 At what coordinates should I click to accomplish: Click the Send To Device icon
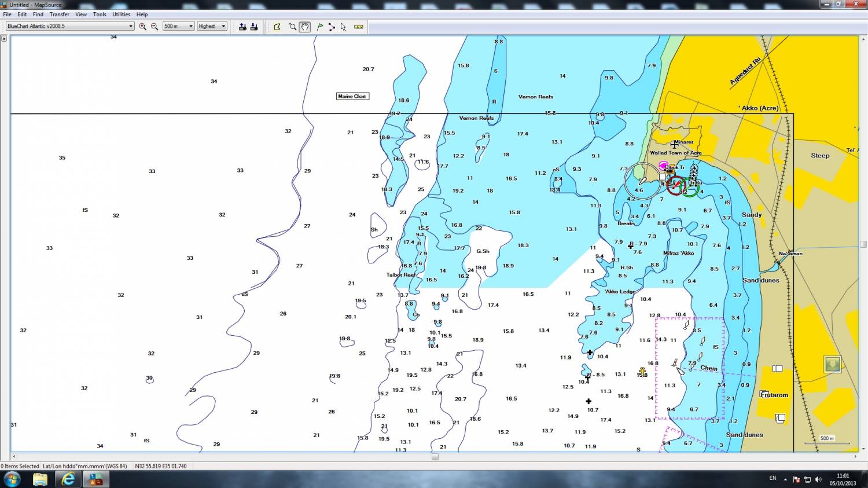click(242, 27)
